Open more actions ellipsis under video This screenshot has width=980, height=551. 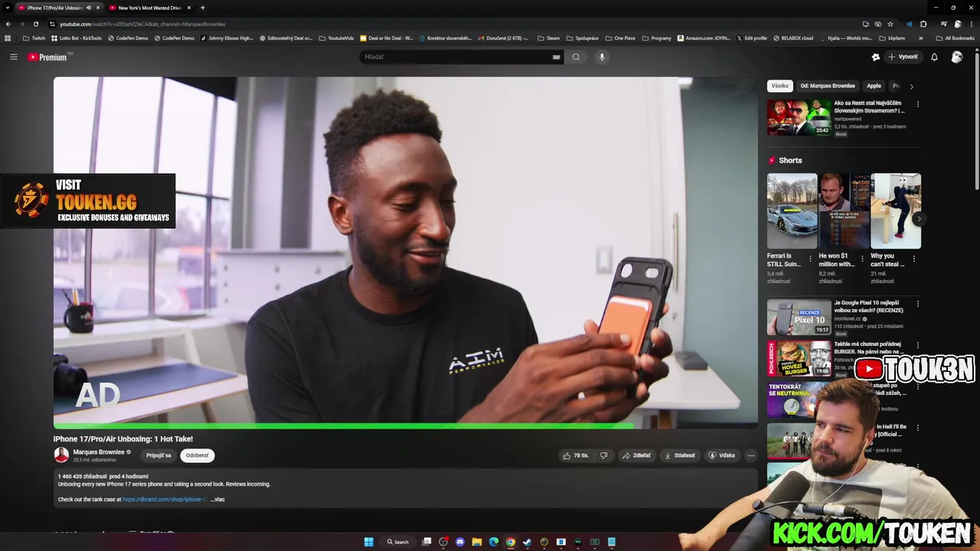pyautogui.click(x=750, y=455)
